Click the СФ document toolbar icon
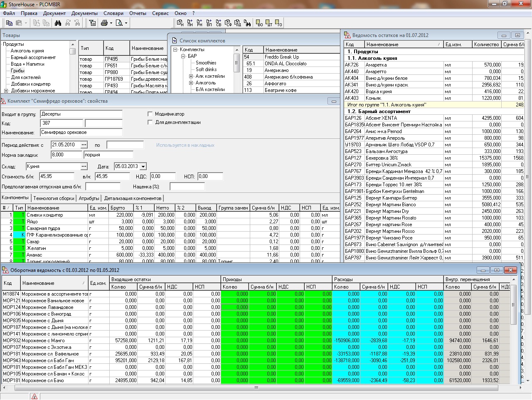The height and width of the screenshot is (400, 532). tap(228, 23)
